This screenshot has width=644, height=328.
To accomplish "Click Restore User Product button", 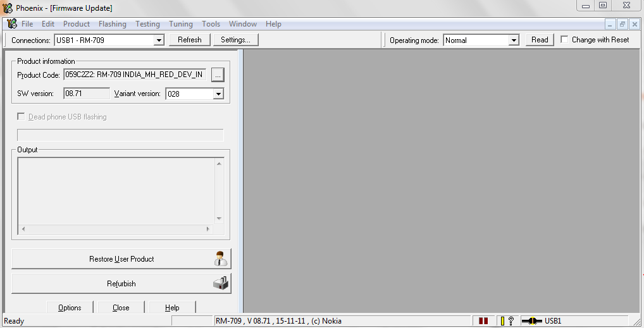I will 121,258.
